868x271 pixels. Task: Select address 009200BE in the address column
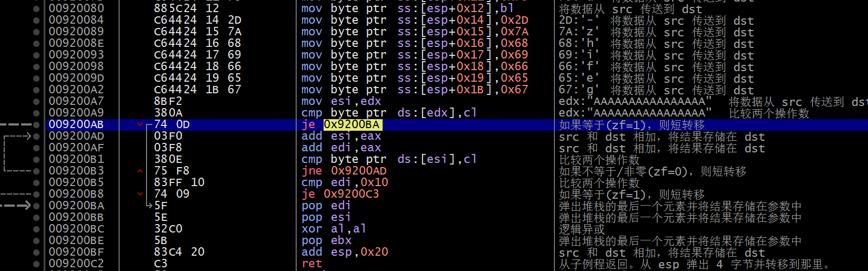(x=76, y=240)
